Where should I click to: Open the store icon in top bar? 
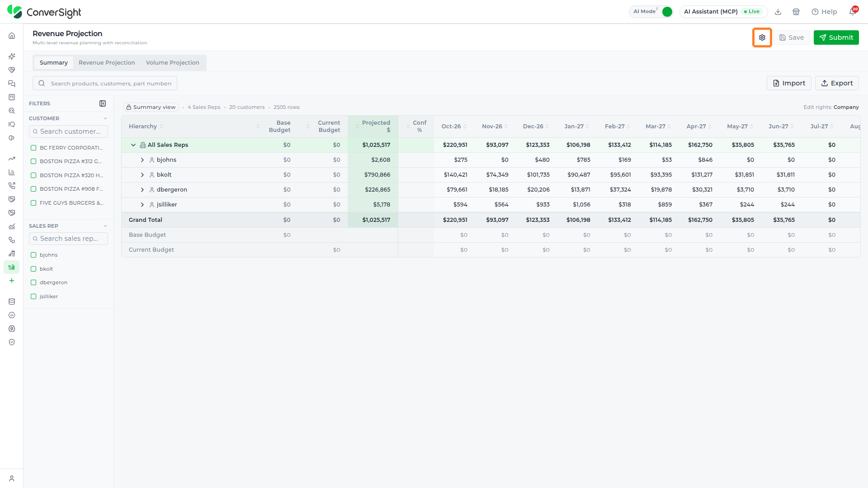coord(796,12)
